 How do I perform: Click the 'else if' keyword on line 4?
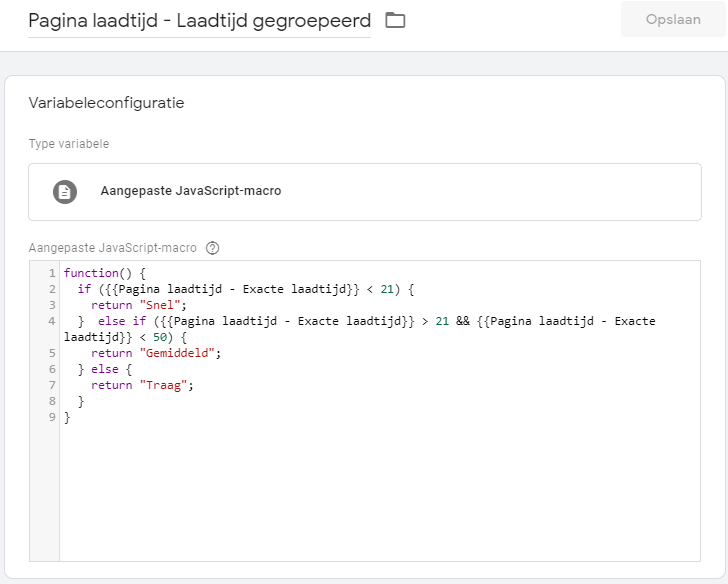coord(122,321)
